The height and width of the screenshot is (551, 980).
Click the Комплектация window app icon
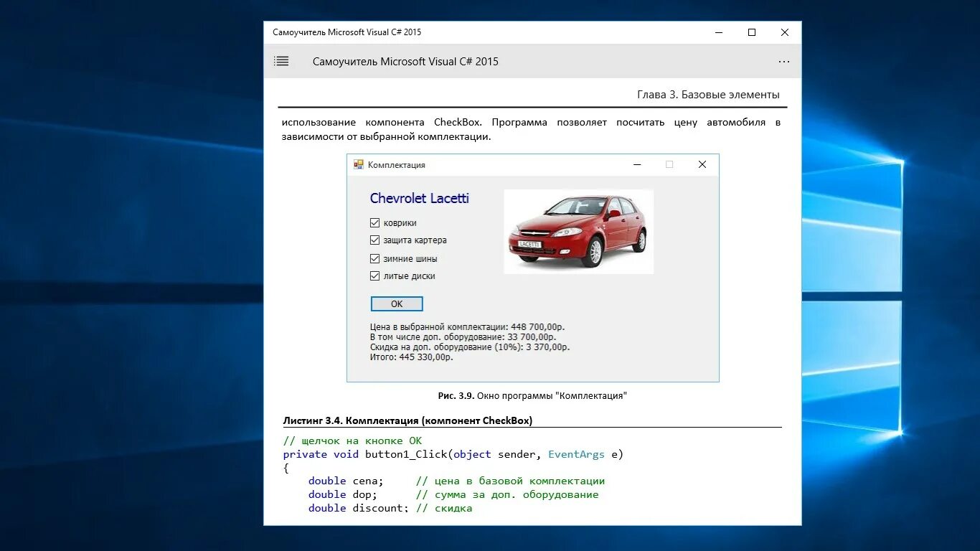point(359,164)
